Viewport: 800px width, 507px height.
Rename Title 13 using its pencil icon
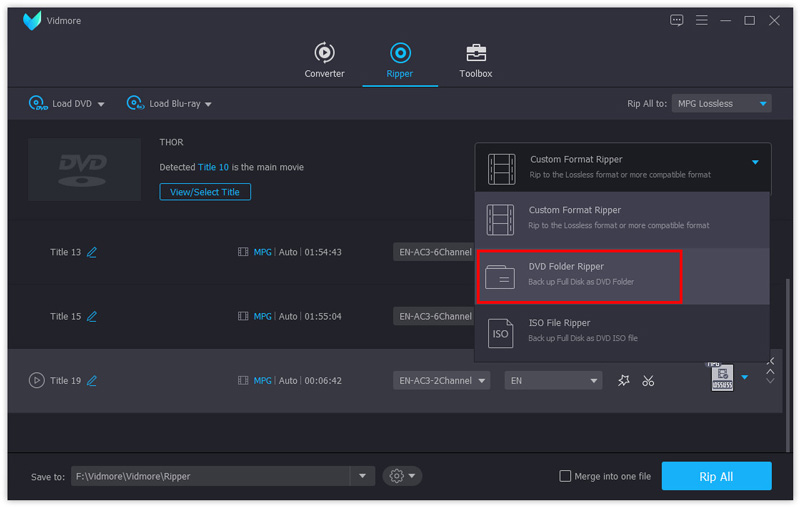point(92,253)
